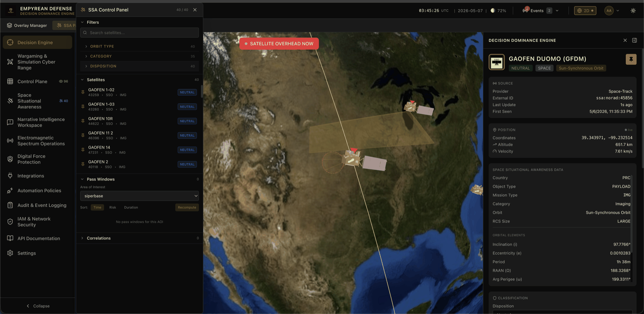The width and height of the screenshot is (644, 314).
Task: Pin the GAOFEN 14 satellite
Action: 83,150
